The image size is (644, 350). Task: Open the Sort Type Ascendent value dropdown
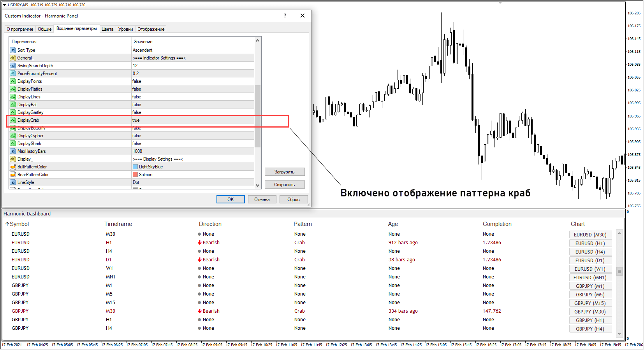192,50
